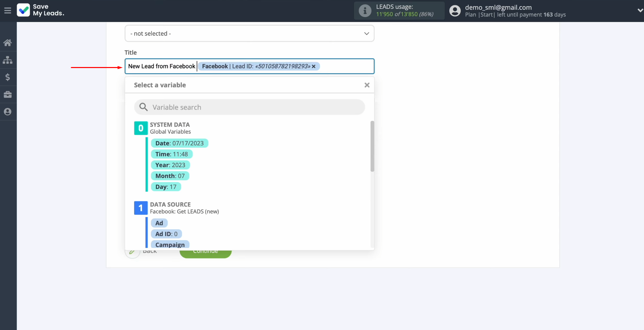The height and width of the screenshot is (330, 644).
Task: Select the Month: 07 variable
Action: 170,176
